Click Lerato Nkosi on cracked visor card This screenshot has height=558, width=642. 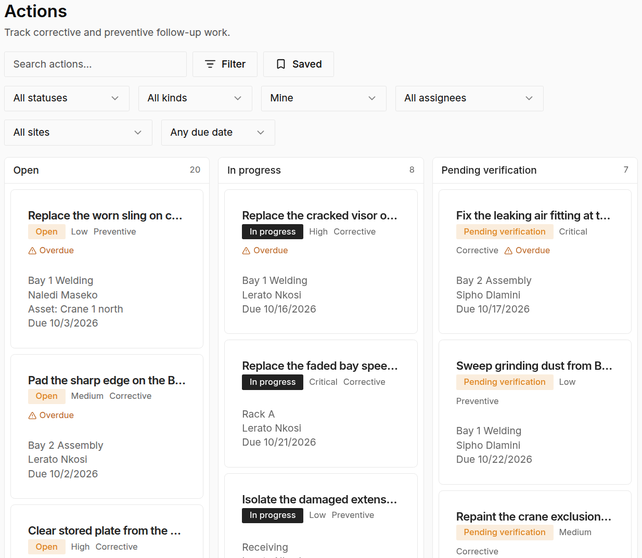click(x=271, y=295)
